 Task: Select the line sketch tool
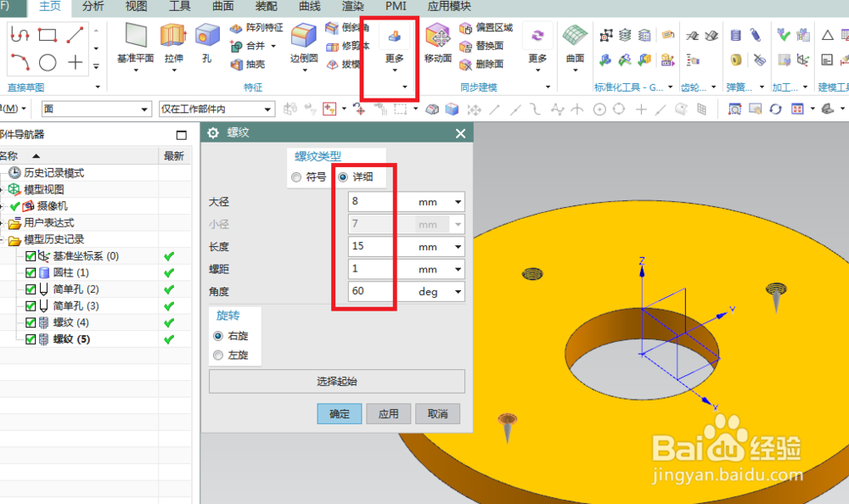tap(75, 35)
